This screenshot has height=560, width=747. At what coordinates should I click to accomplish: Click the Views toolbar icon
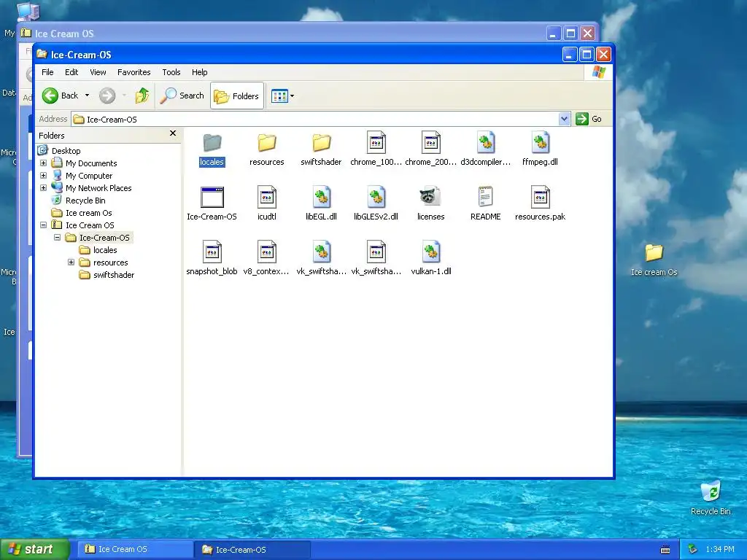pos(279,96)
